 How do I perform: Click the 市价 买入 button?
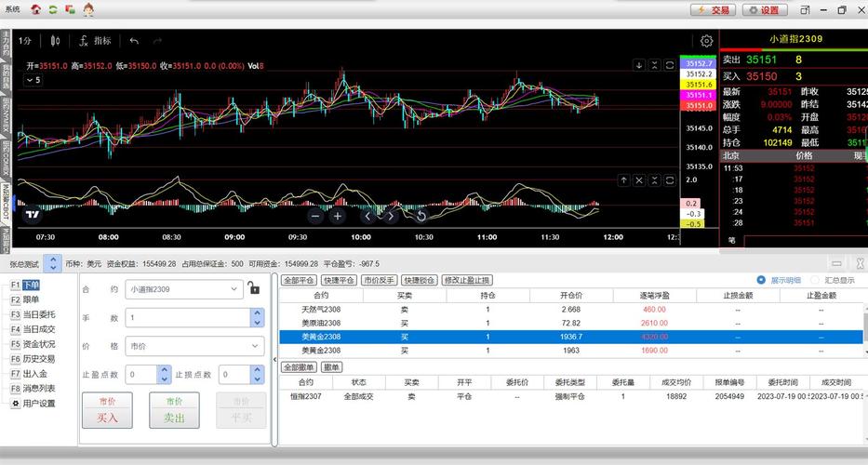click(107, 410)
